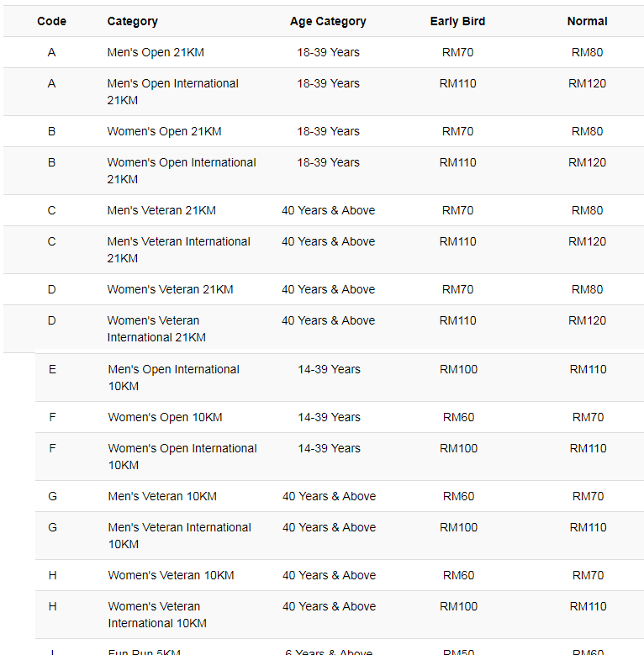Viewport: 644px width, 655px height.
Task: Select the Men's Veteran 21KM category cell
Action: (161, 210)
